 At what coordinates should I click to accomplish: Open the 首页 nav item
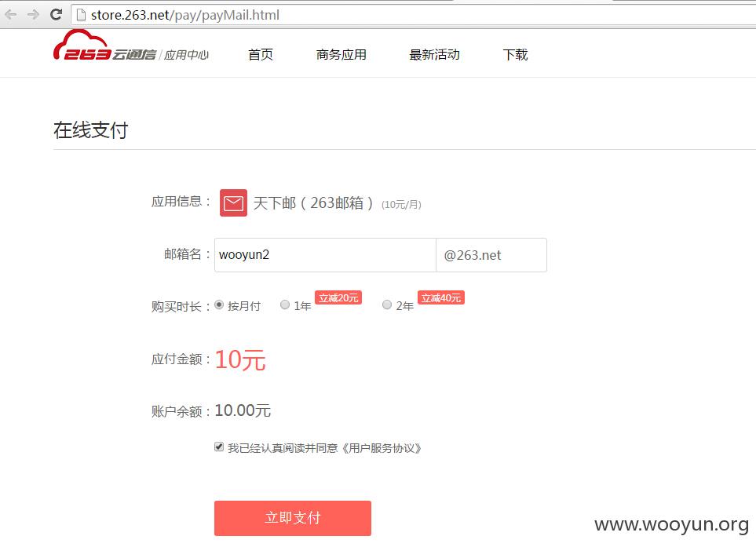[261, 54]
